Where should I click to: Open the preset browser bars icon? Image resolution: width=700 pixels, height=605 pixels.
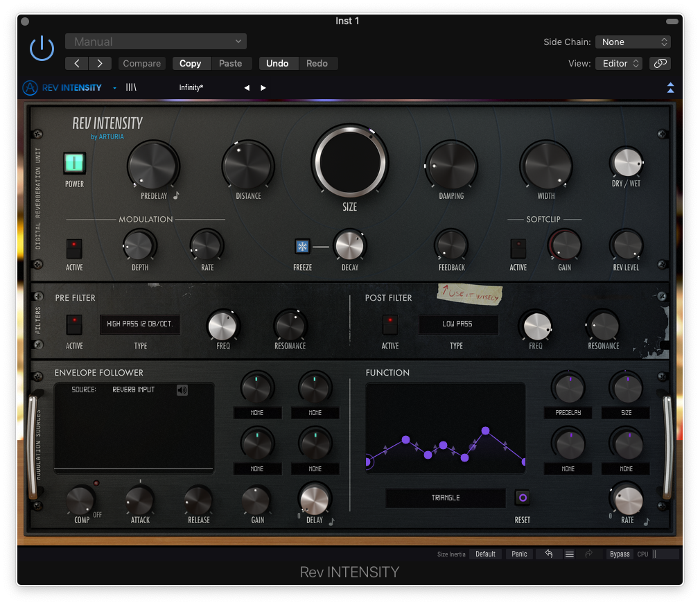(x=131, y=87)
